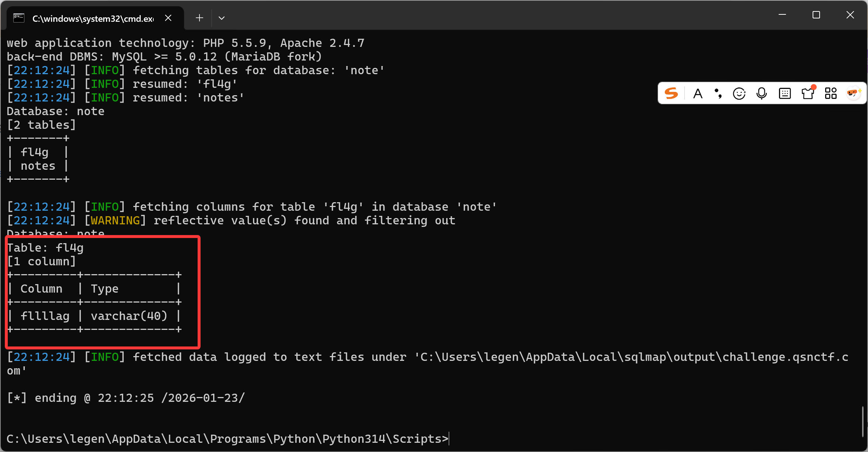
Task: Open the Sogou skin shirt icon
Action: 808,94
